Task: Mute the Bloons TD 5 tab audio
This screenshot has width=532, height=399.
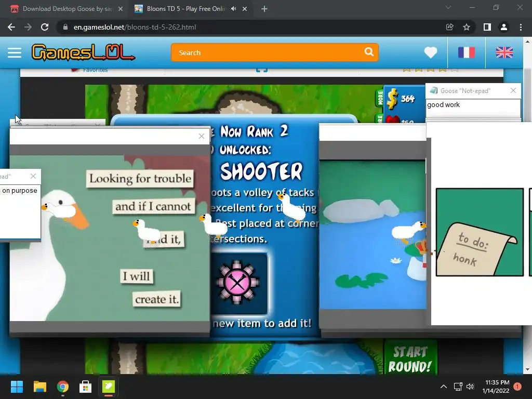Action: (x=233, y=9)
